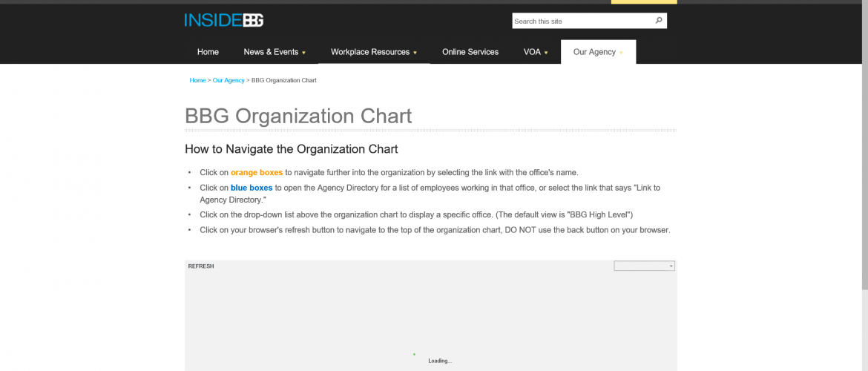Click the 'orange boxes' text

tap(257, 172)
